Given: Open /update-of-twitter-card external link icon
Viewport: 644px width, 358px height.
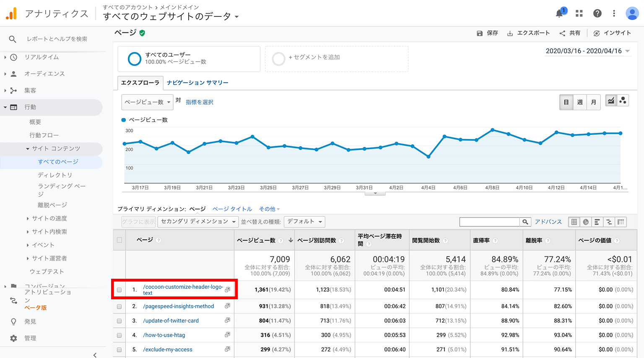Looking at the screenshot, I should coord(227,320).
